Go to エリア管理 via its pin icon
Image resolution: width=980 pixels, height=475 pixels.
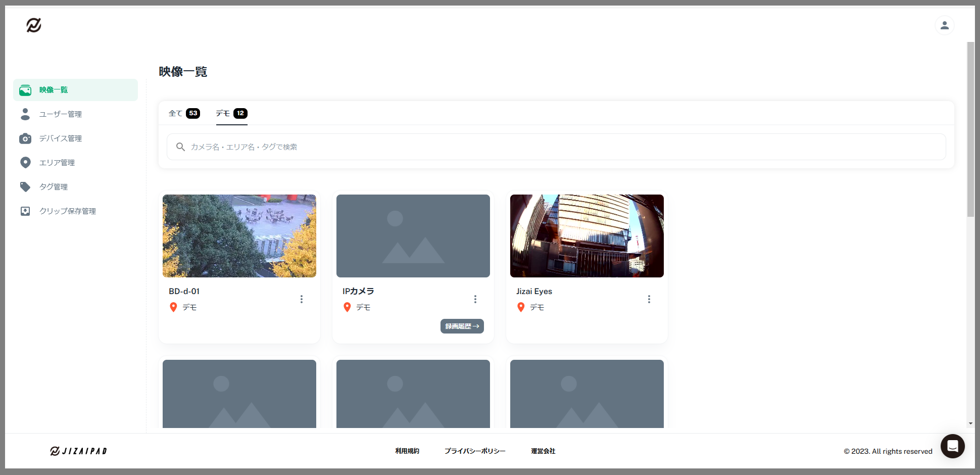pyautogui.click(x=25, y=162)
